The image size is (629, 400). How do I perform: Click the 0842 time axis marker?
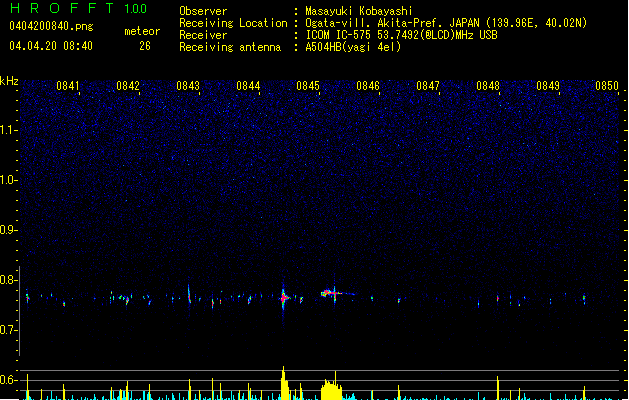[128, 86]
